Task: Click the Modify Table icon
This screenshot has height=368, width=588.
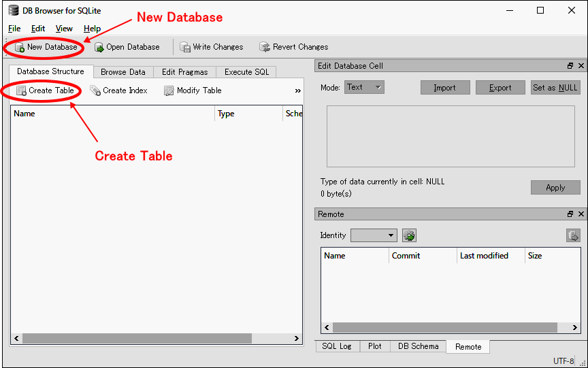Action: [169, 90]
